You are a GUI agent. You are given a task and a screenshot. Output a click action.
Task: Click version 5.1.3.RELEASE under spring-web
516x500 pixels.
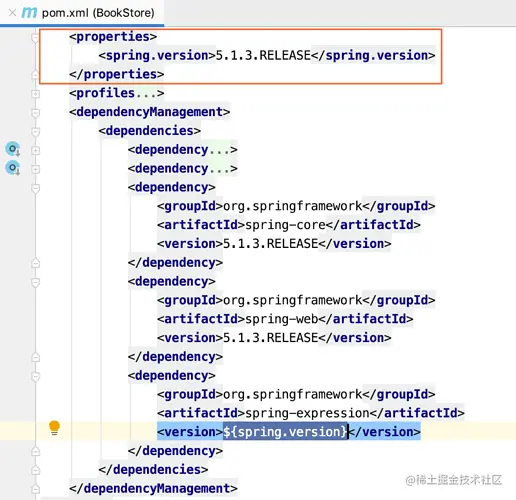tap(271, 338)
